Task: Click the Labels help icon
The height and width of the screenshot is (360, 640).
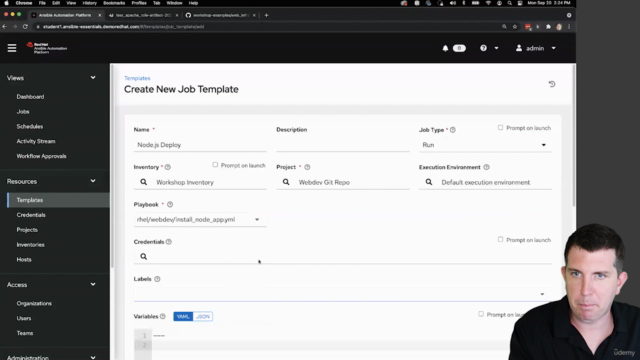Action: [158, 279]
